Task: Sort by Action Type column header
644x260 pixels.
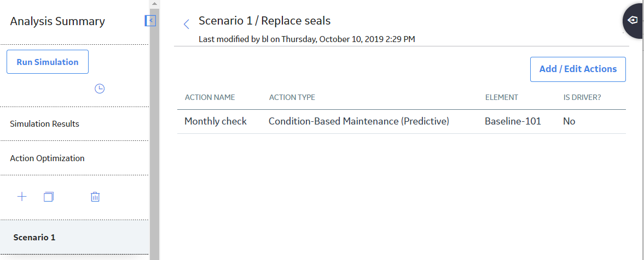Action: pyautogui.click(x=292, y=98)
